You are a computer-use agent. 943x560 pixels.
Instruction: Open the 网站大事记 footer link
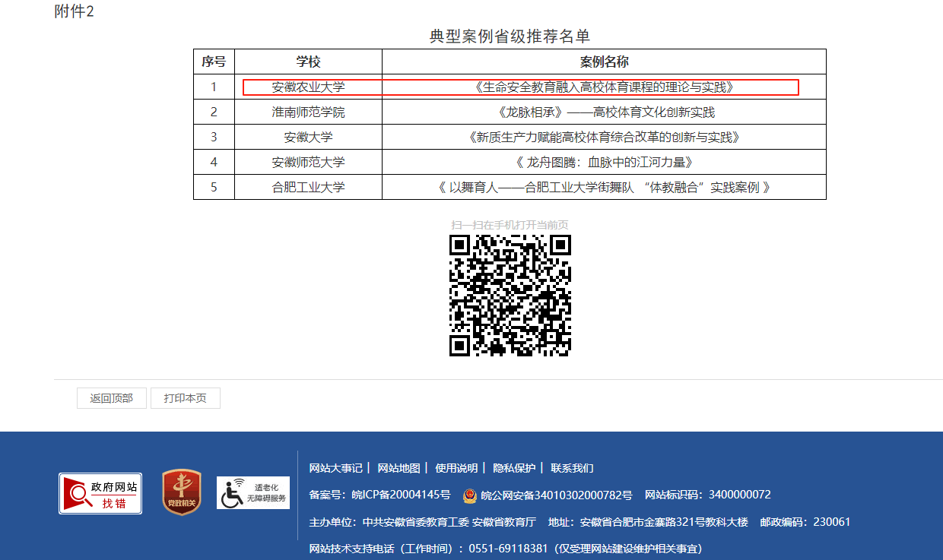(x=335, y=468)
